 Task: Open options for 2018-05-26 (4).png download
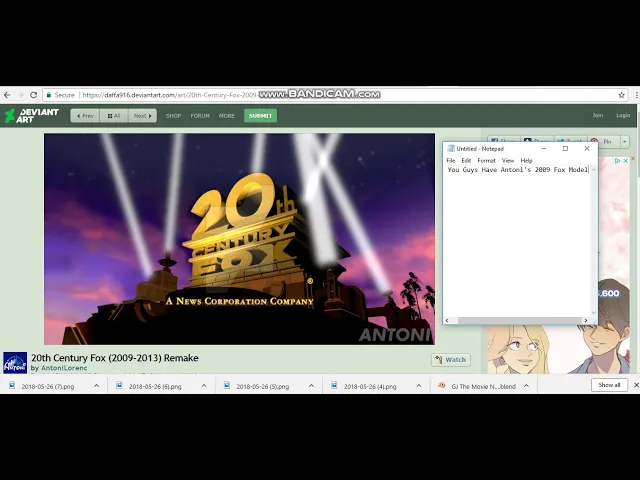click(x=419, y=386)
